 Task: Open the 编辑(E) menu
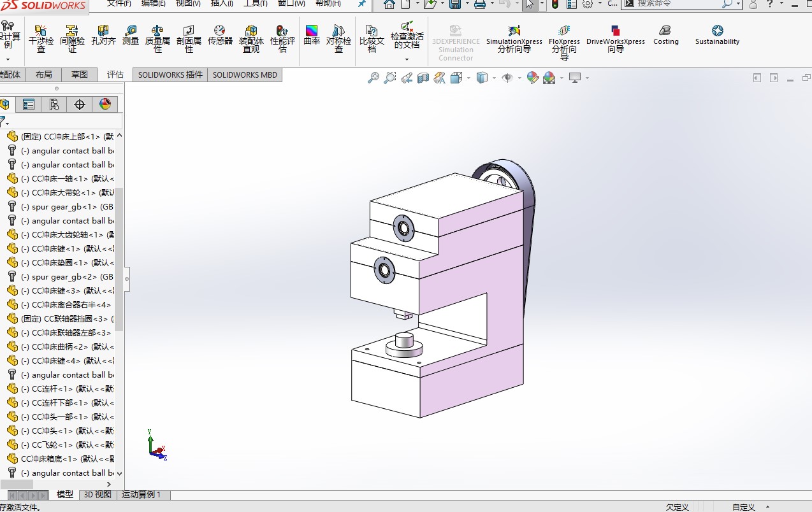click(154, 4)
